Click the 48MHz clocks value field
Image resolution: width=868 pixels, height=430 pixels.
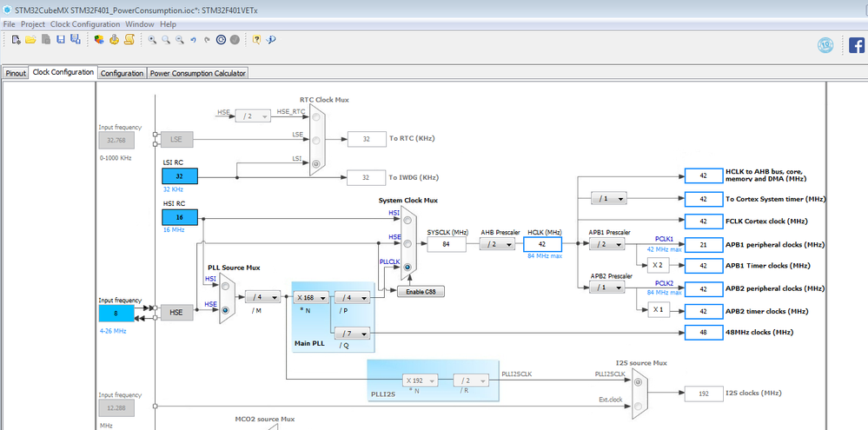point(704,333)
